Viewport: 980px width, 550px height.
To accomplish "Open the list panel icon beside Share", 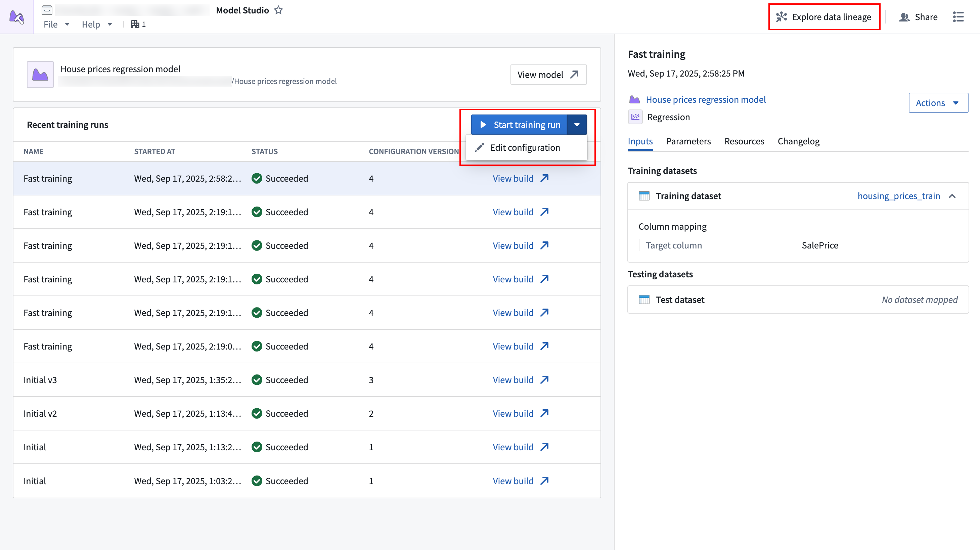I will point(958,17).
